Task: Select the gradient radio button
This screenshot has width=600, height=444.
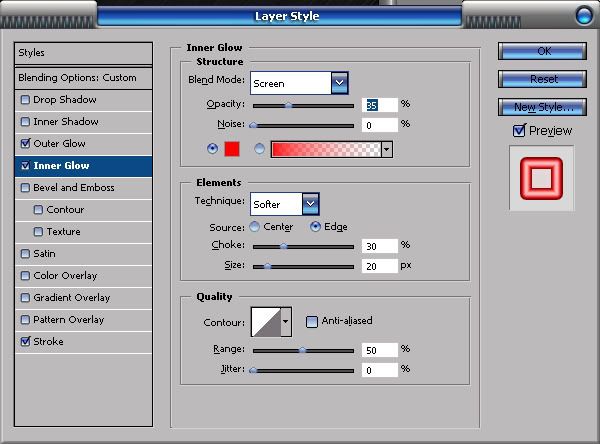Action: point(259,149)
